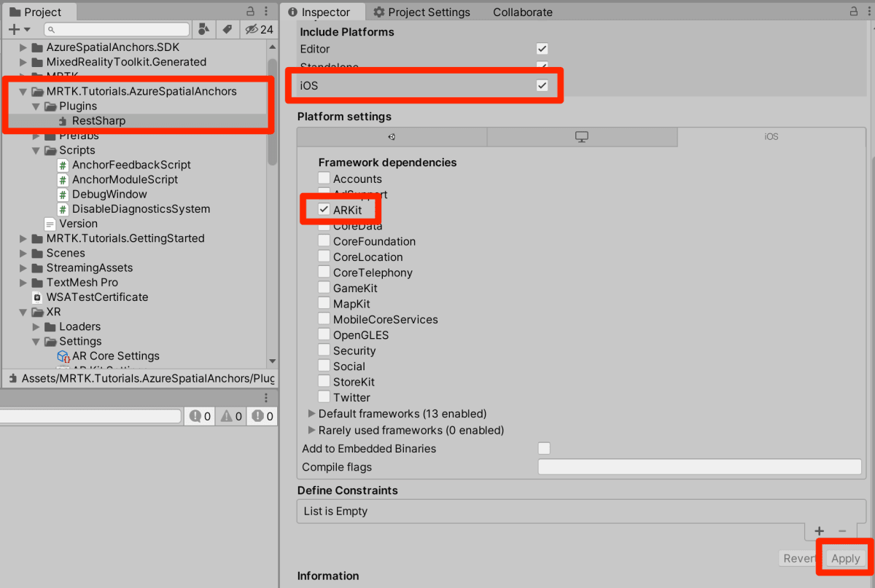The height and width of the screenshot is (588, 875).
Task: Toggle the Console errors counter
Action: [262, 416]
